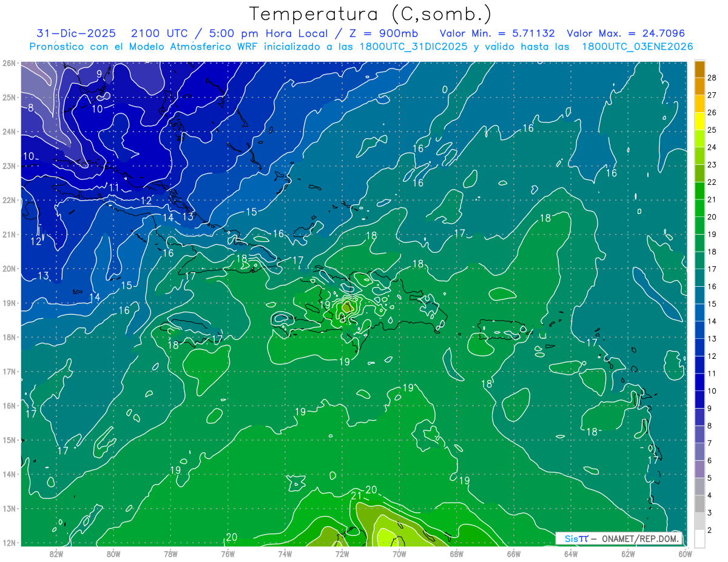Viewport: 728px width, 562px height.
Task: Click the 'Temperatura (C,somb.)' map title
Action: (371, 14)
